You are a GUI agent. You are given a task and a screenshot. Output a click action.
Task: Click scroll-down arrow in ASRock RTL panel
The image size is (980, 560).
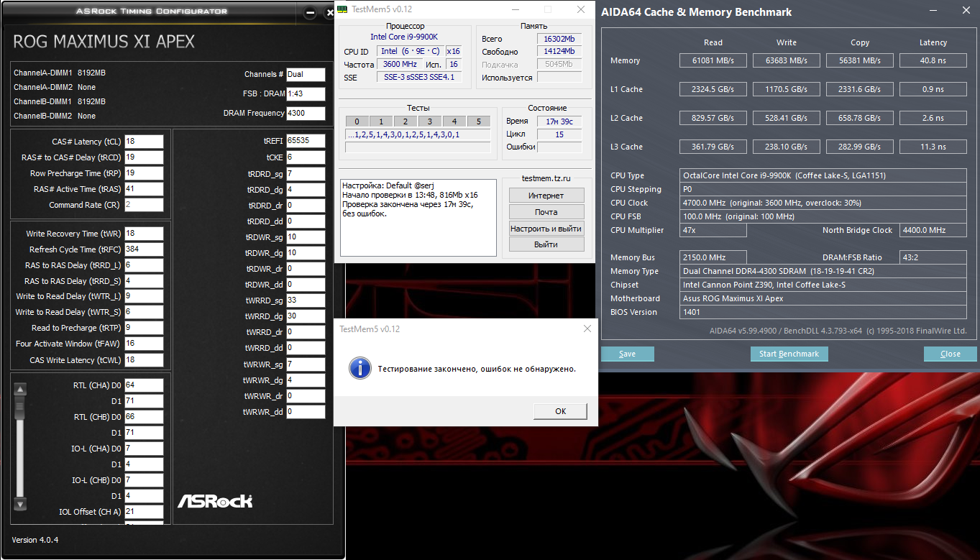[x=20, y=504]
